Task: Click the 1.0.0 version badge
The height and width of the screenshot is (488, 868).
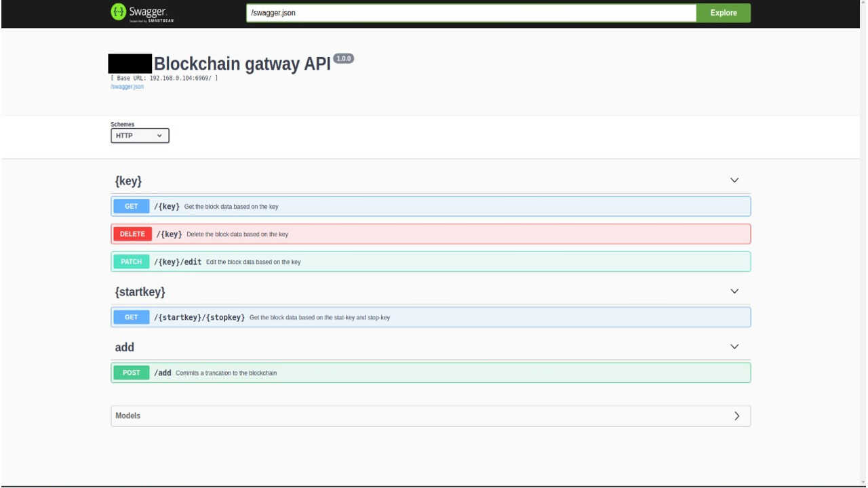Action: point(344,58)
